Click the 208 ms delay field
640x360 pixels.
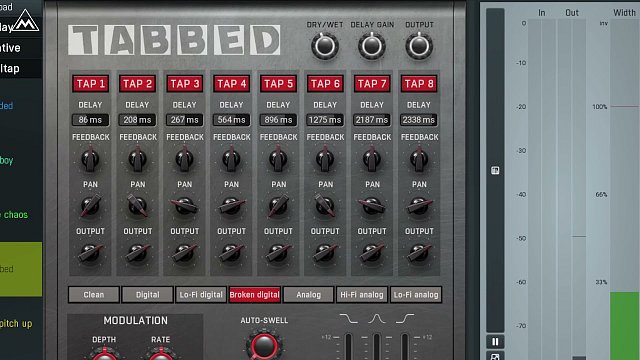pyautogui.click(x=138, y=120)
